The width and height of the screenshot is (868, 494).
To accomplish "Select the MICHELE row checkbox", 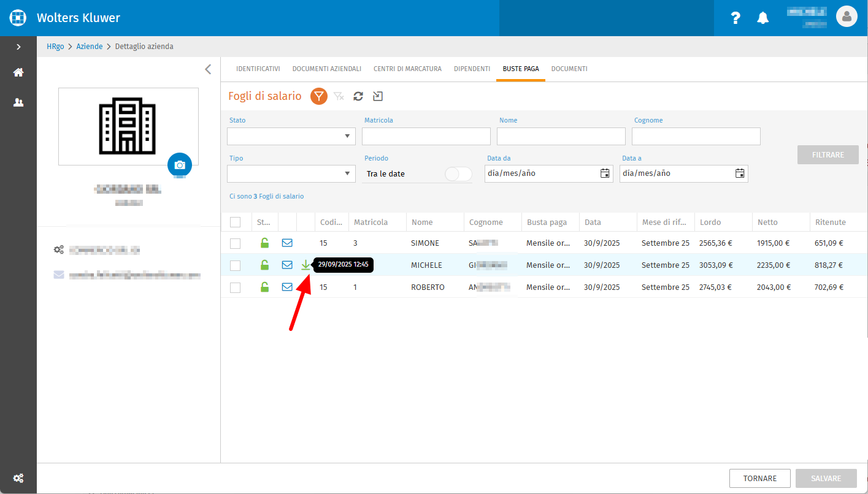I will tap(236, 265).
